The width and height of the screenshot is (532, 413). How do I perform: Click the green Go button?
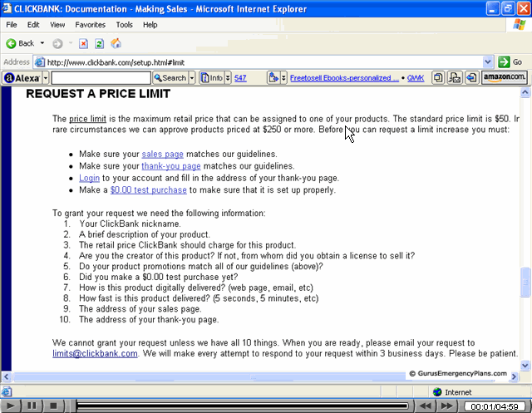(510, 62)
